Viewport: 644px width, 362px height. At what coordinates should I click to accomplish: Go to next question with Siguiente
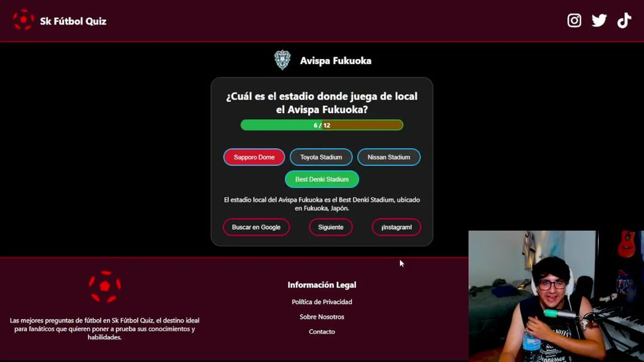[x=331, y=227]
